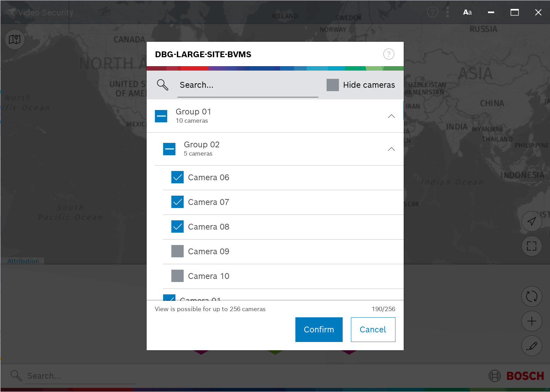Open the Attribution link

[x=23, y=261]
